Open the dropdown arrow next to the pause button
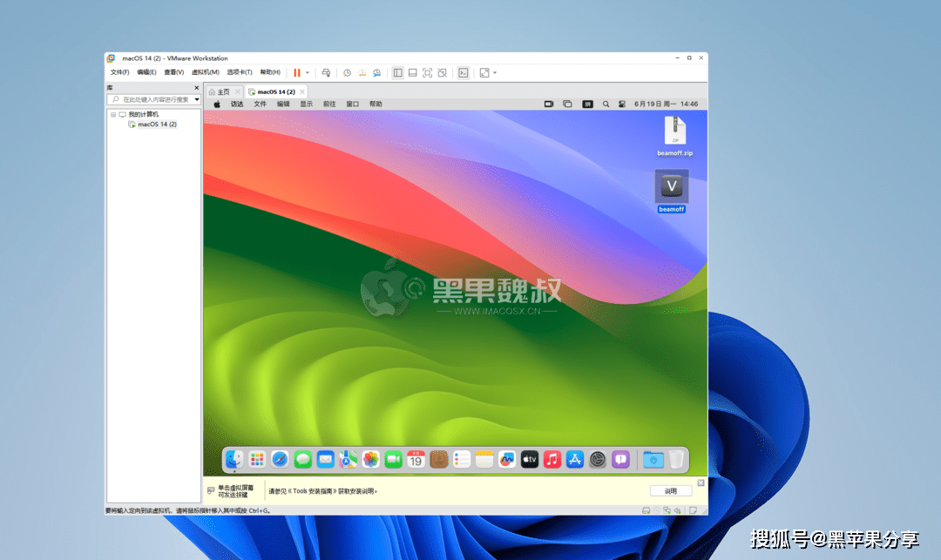 pyautogui.click(x=308, y=72)
